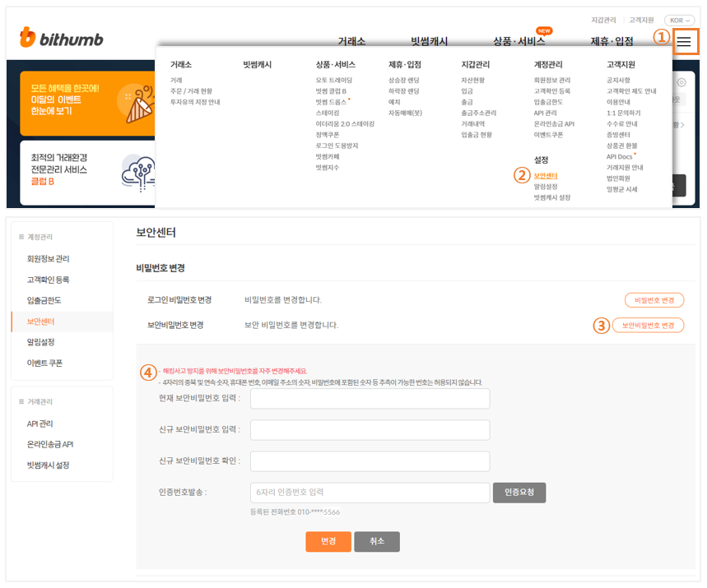Screen dimensions: 707x588
Task: Select 상품·서비스 in the top navigation bar
Action: pyautogui.click(x=519, y=41)
